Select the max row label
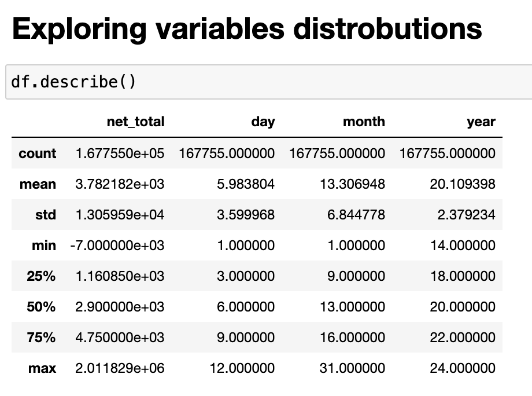 42,368
